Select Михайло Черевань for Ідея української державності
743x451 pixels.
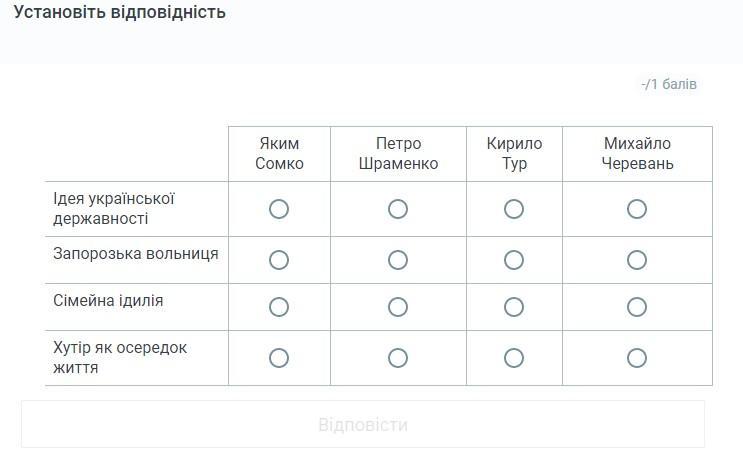coord(637,209)
